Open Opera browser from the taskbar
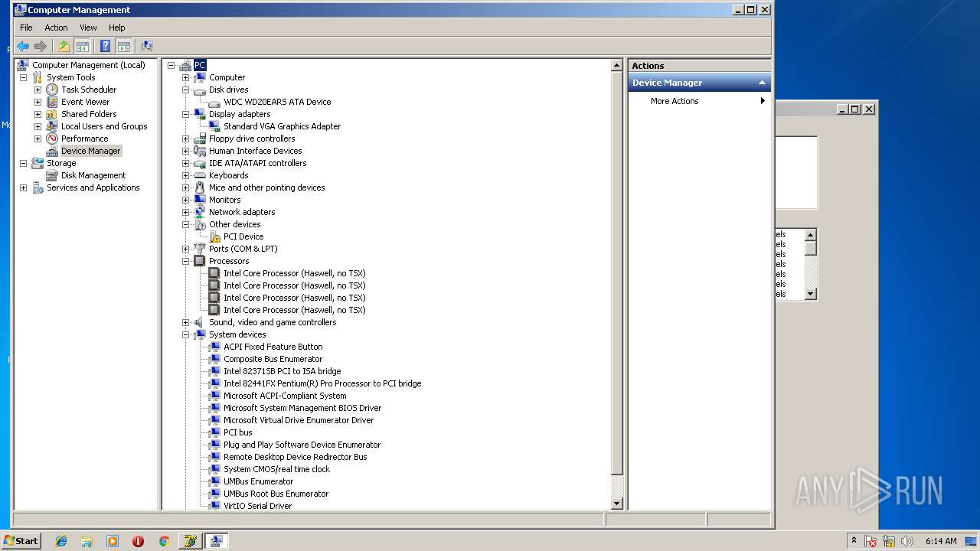This screenshot has height=551, width=980. pyautogui.click(x=138, y=541)
